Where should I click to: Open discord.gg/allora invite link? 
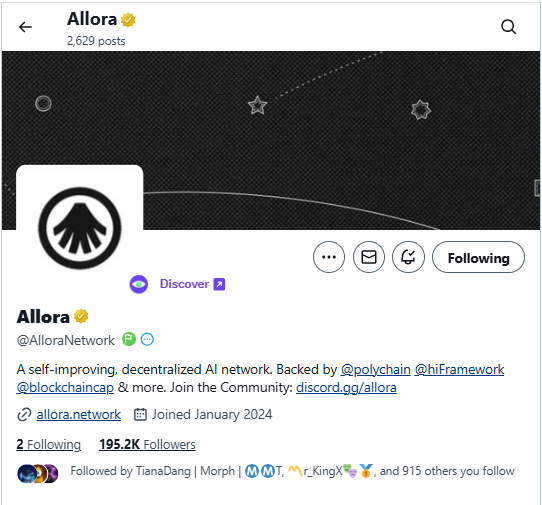tap(346, 387)
